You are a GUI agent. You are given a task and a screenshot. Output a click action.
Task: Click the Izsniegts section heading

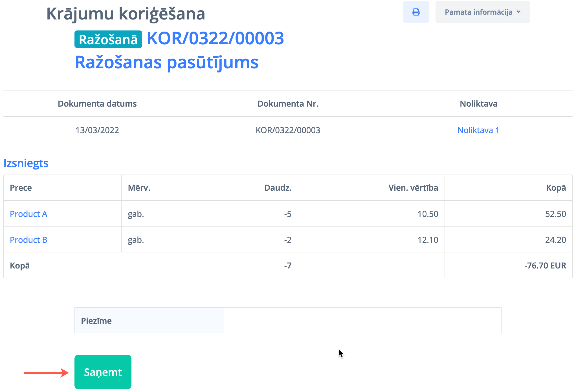pos(26,163)
